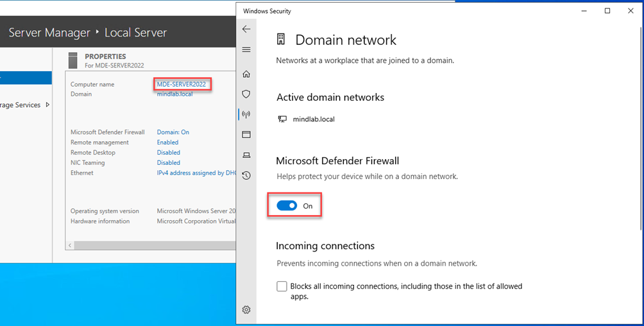This screenshot has height=326, width=644.
Task: Select the highlighted item in Server Manager sidebar
Action: pos(26,78)
